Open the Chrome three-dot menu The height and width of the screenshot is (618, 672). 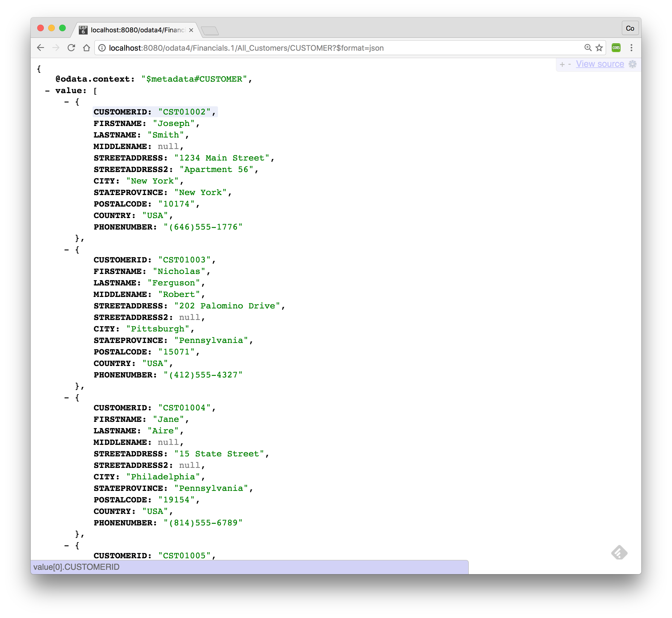(x=631, y=48)
